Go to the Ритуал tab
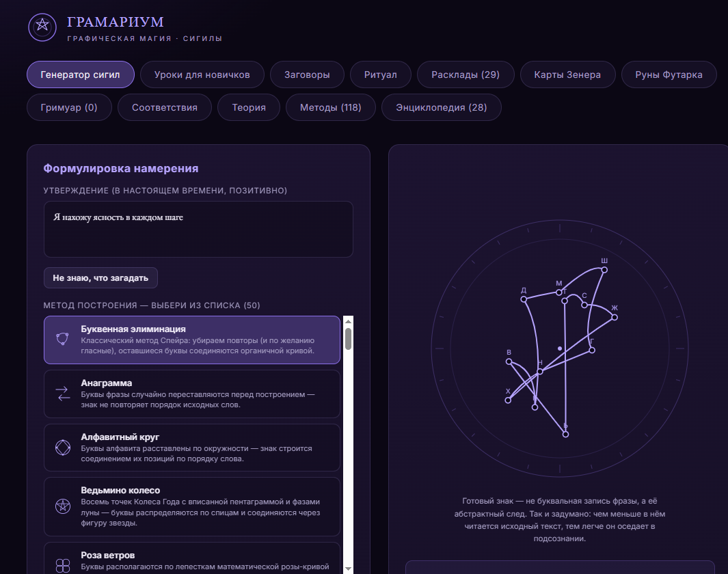 pos(380,74)
